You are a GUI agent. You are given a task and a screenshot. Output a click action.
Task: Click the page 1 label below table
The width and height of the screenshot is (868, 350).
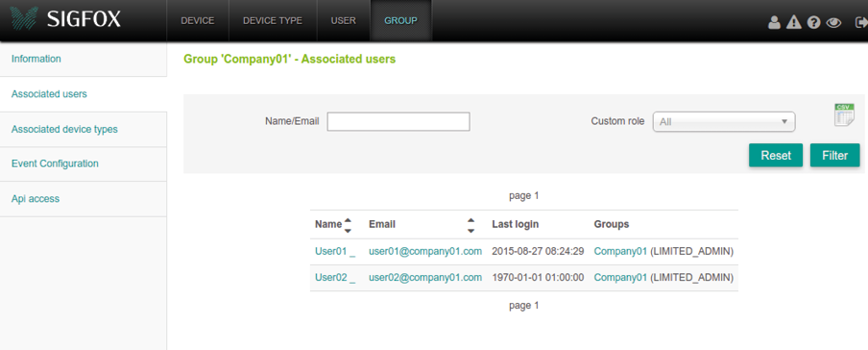[x=523, y=306]
